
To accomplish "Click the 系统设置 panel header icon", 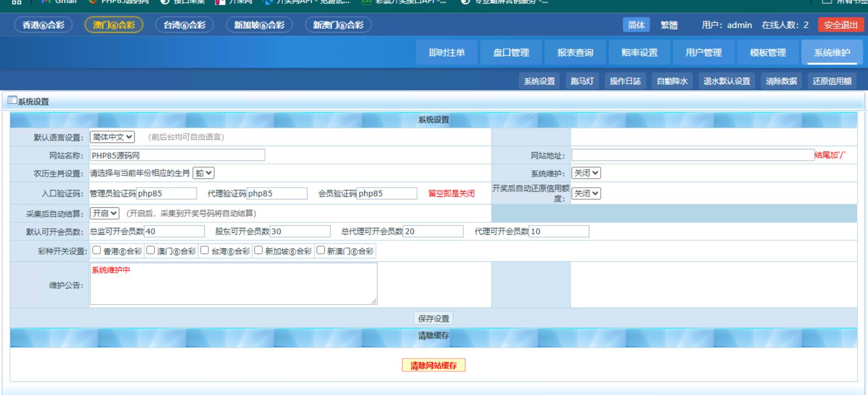I will coord(12,100).
